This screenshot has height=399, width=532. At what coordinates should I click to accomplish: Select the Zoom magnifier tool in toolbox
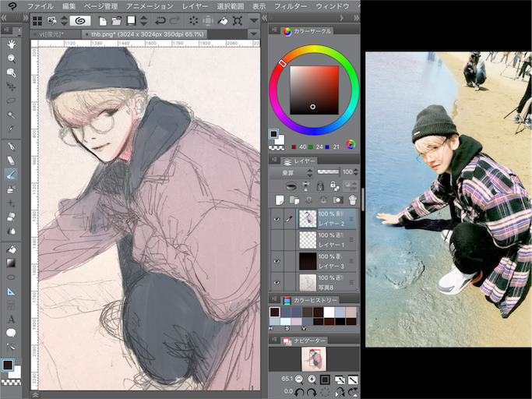[11, 58]
